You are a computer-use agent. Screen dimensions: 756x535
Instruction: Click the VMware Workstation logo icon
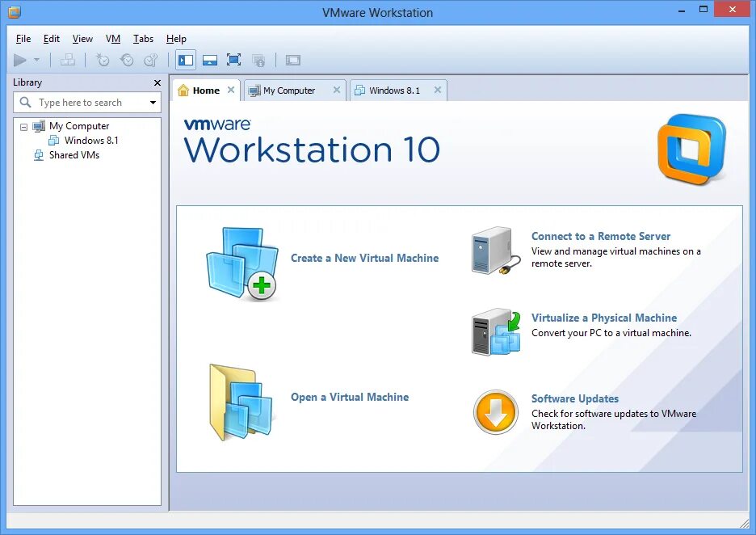[x=691, y=150]
